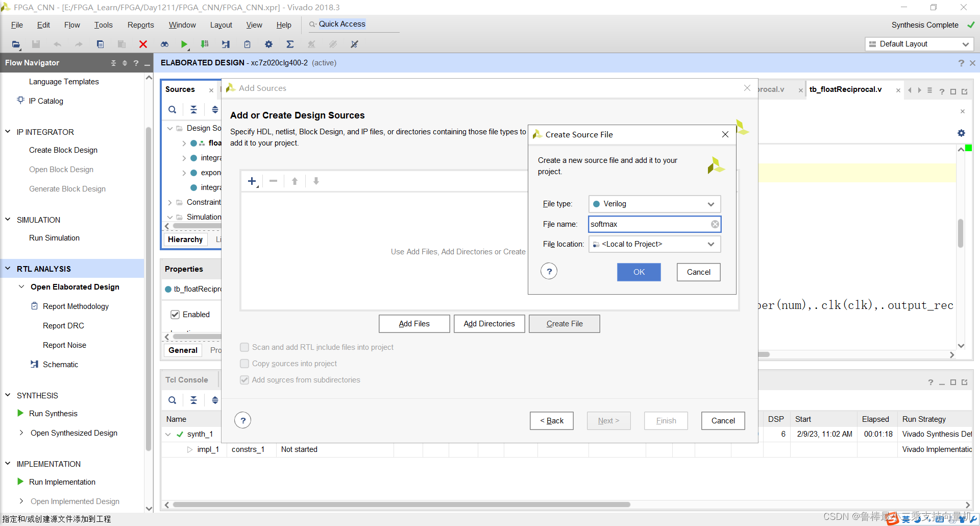Click Create Block Design in Flow Navigator
This screenshot has width=980, height=526.
tap(63, 150)
